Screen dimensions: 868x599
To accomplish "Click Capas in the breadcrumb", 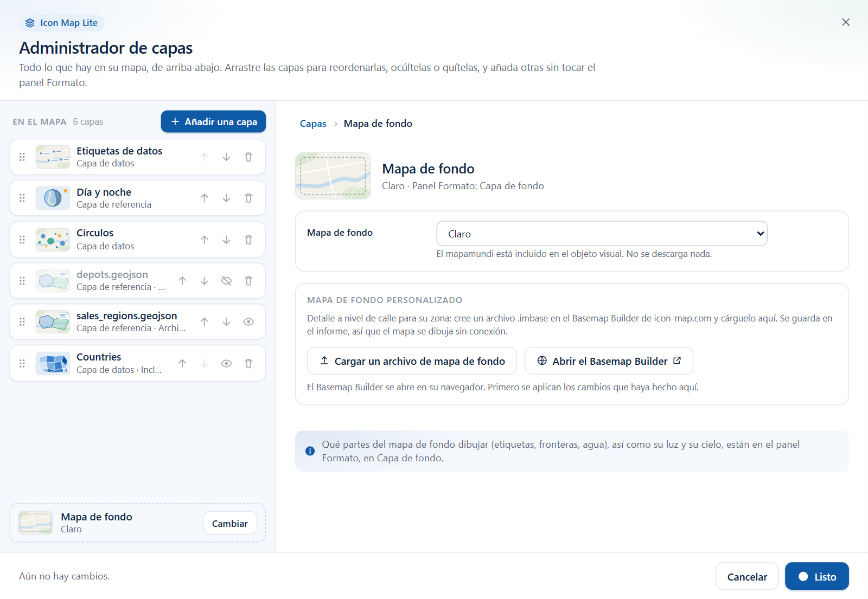I will (313, 124).
